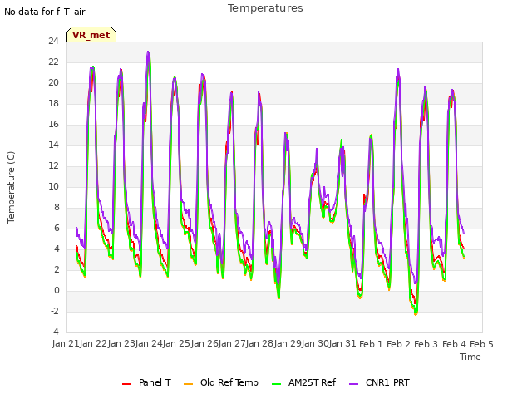Click the Time axis label

(470, 357)
